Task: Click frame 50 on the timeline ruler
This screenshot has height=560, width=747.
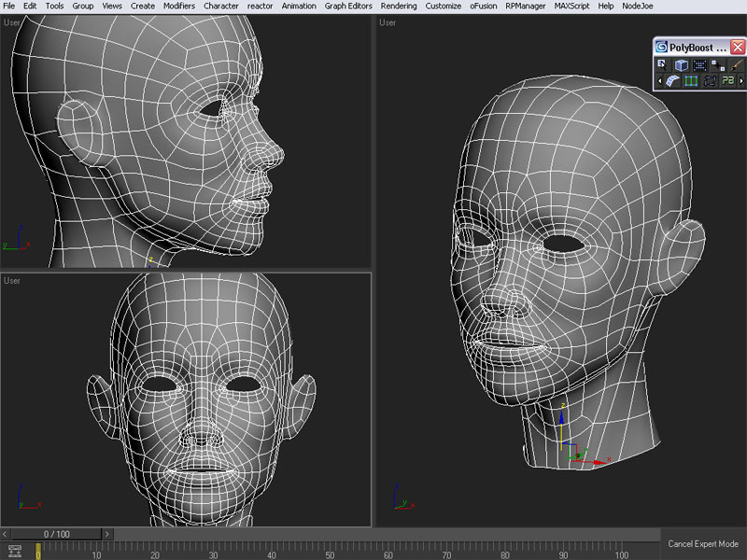Action: coord(330,554)
